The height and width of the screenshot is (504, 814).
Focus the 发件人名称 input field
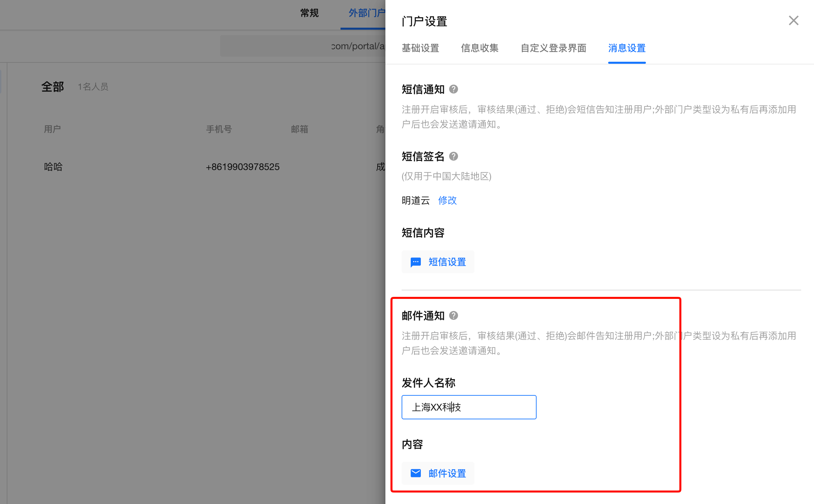point(469,407)
